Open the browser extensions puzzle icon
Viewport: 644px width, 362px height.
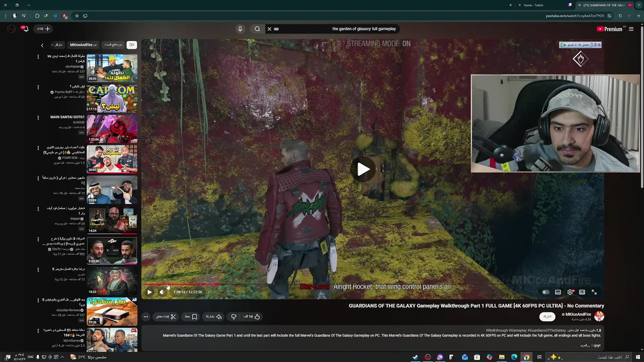pyautogui.click(x=37, y=16)
